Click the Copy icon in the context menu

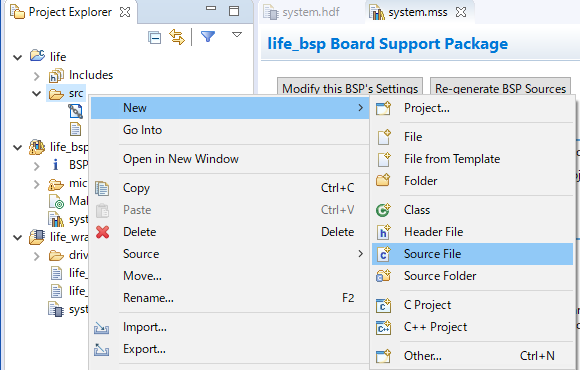point(102,188)
